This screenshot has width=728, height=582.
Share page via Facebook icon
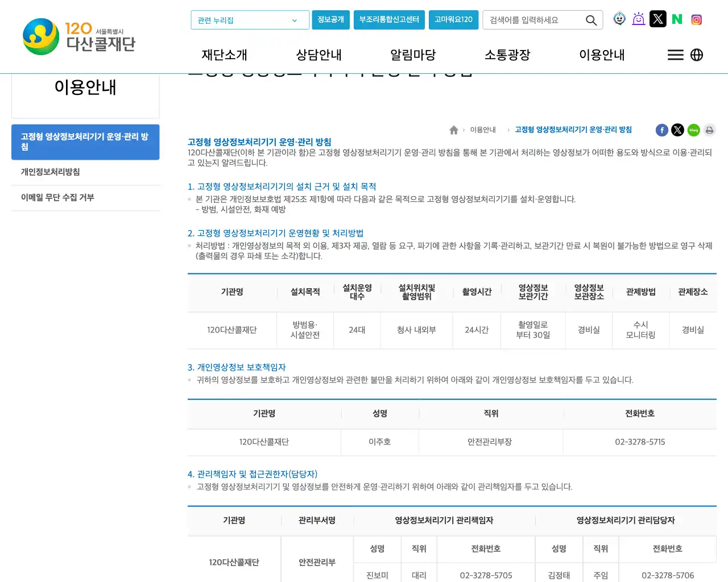tap(662, 130)
